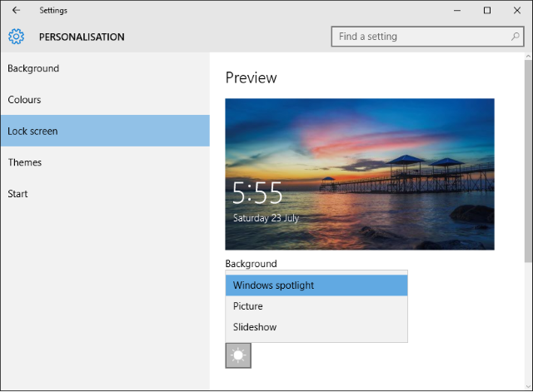Maximize the Settings window
This screenshot has width=533, height=392.
tap(487, 11)
